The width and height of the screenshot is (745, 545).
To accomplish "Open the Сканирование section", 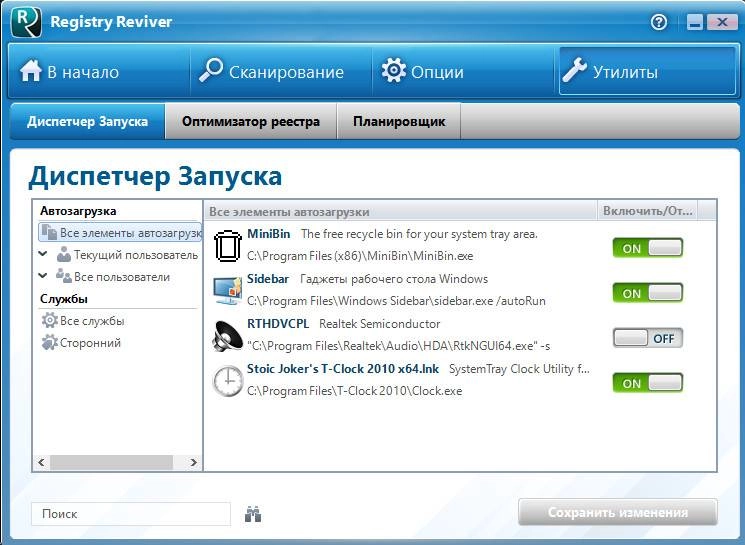I will [281, 71].
